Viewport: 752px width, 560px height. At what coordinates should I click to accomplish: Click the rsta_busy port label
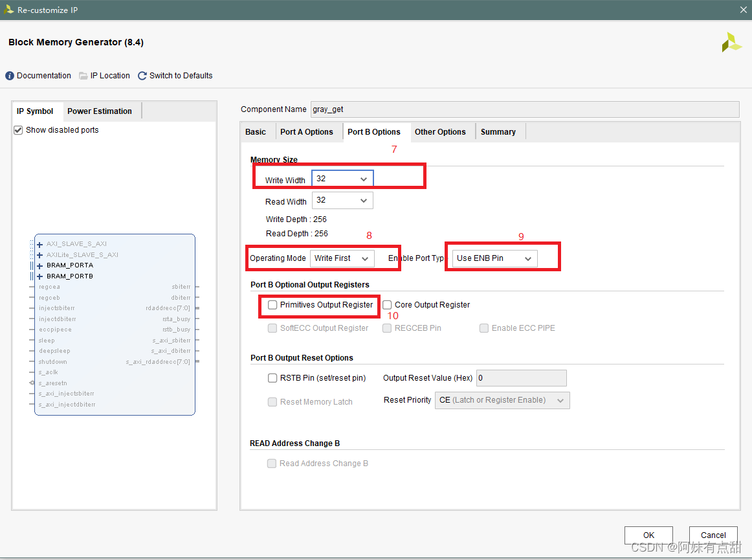(x=176, y=319)
